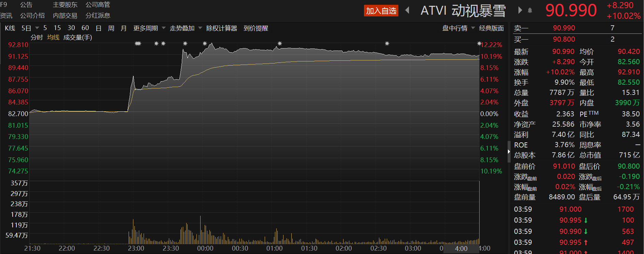Click the star marker between 02:30 and 03:00
The image size is (644, 254).
pyautogui.click(x=387, y=44)
